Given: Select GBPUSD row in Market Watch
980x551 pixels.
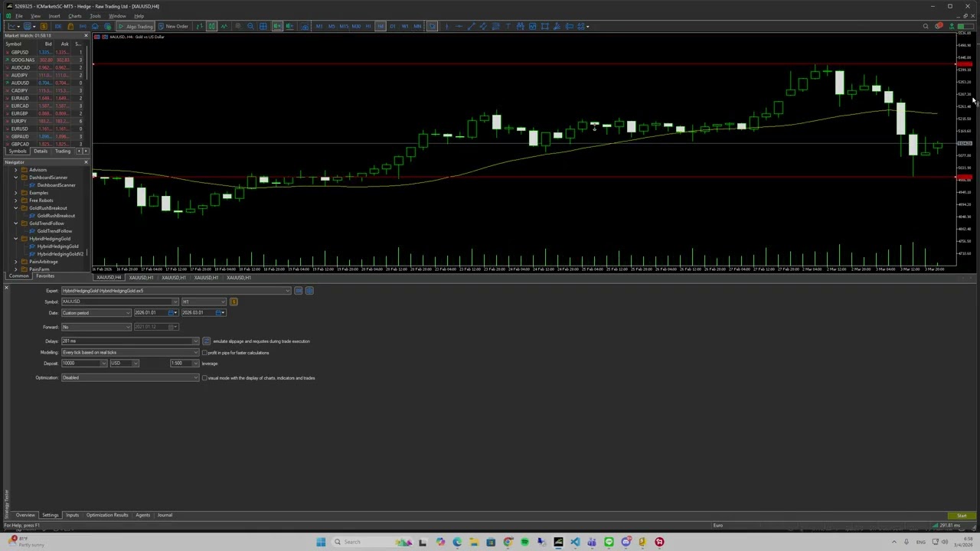Looking at the screenshot, I should click(x=44, y=52).
